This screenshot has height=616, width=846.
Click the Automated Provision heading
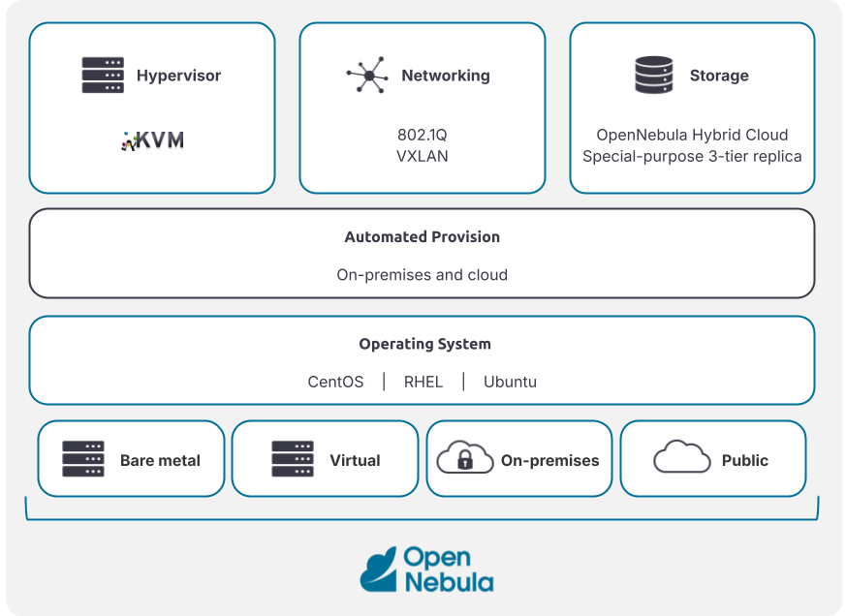tap(423, 236)
